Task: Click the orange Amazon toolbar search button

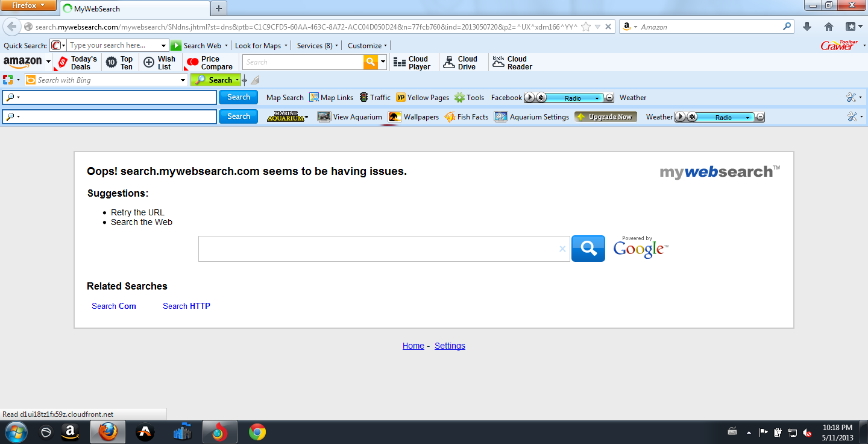Action: coord(371,62)
